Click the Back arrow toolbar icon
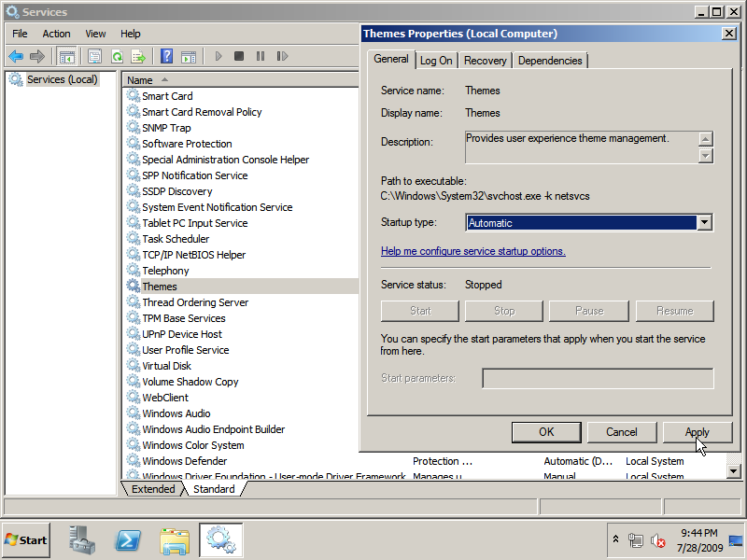Image resolution: width=747 pixels, height=560 pixels. click(x=16, y=57)
